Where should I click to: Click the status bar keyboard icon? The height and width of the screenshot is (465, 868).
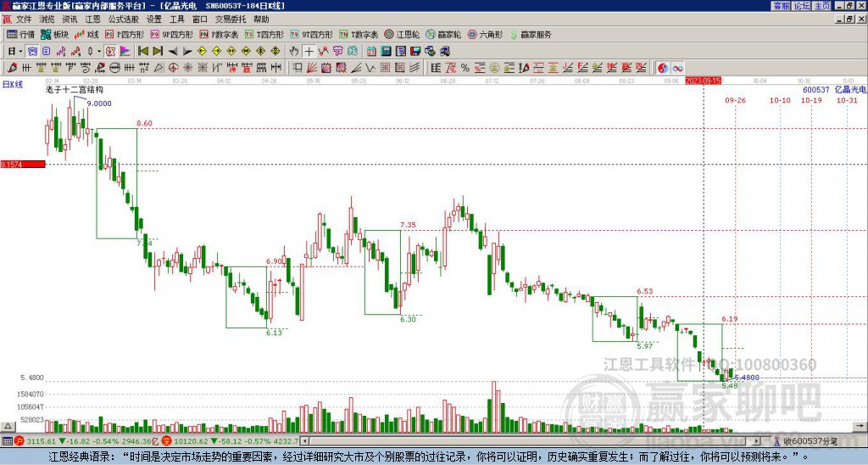[x=7, y=441]
